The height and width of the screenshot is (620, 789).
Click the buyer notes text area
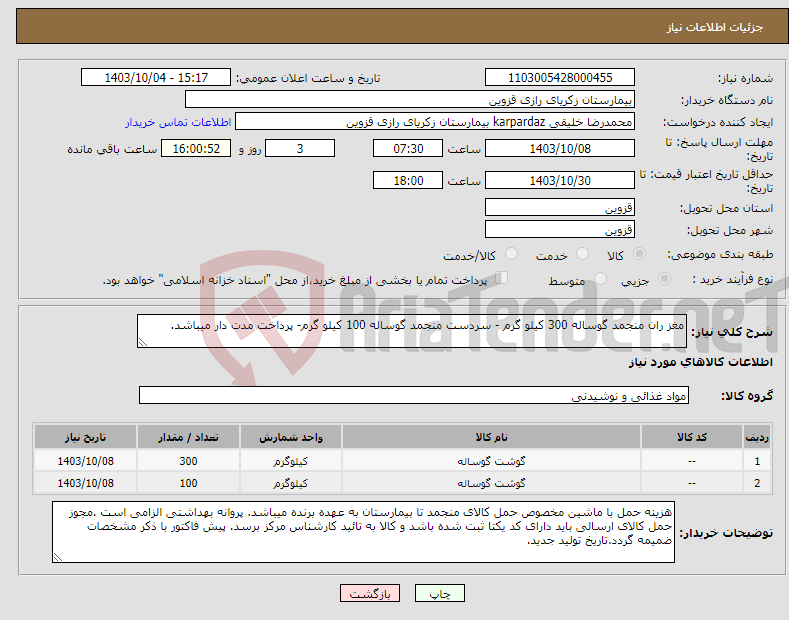pos(363,532)
